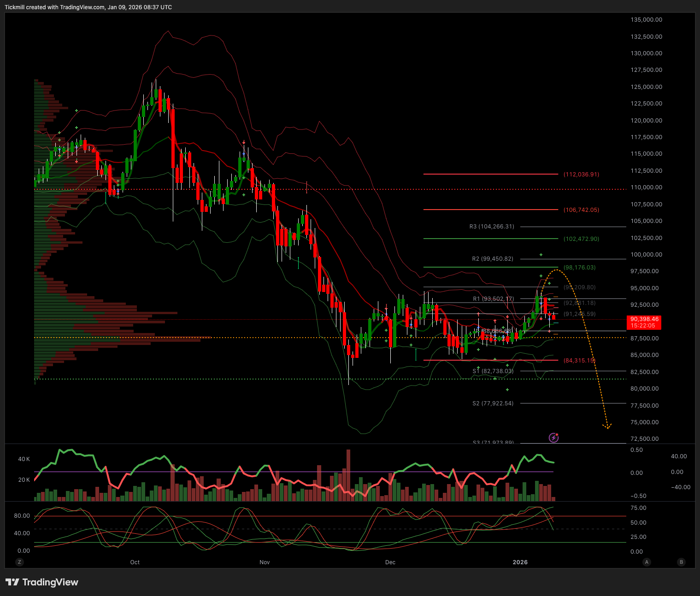Click the red 84,315.15 support level label
This screenshot has width=700, height=596.
(579, 361)
